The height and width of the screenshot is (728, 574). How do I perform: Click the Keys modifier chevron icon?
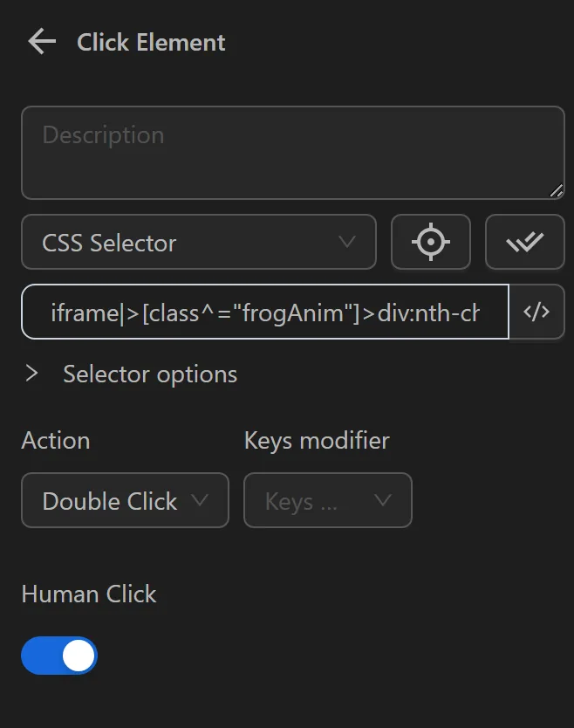coord(381,500)
